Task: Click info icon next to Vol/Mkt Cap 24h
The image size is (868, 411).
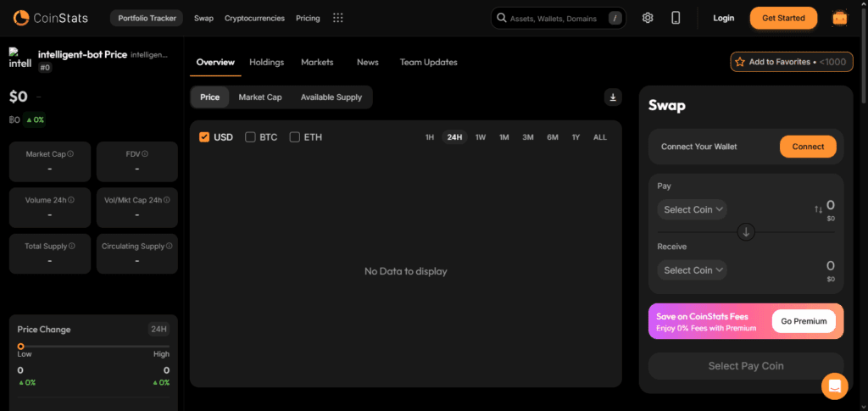Action: click(167, 200)
